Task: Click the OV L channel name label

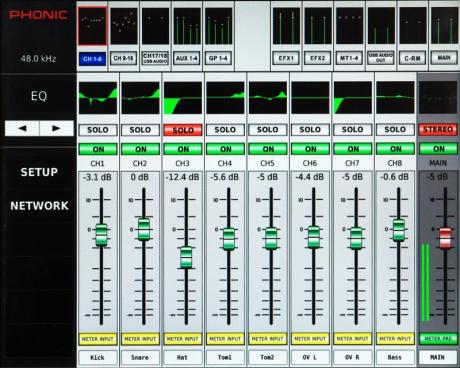Action: pos(310,357)
